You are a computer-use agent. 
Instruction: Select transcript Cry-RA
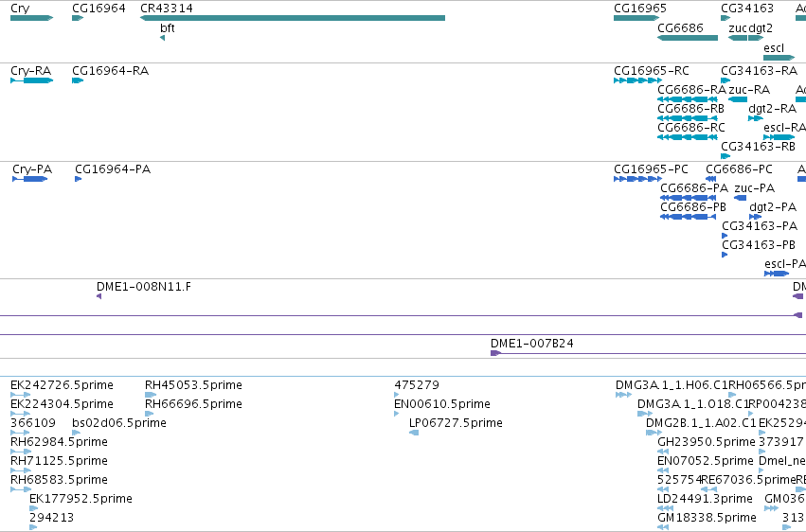coord(31,71)
